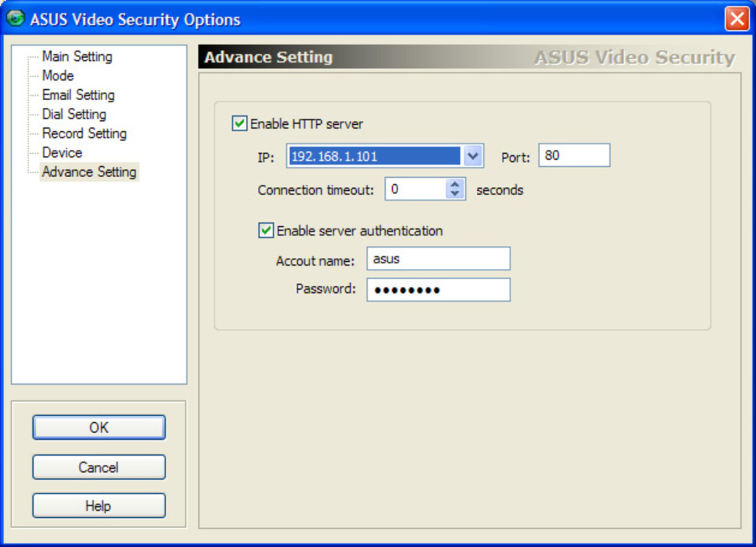The height and width of the screenshot is (547, 756).
Task: Confirm settings with the OK button
Action: [99, 427]
